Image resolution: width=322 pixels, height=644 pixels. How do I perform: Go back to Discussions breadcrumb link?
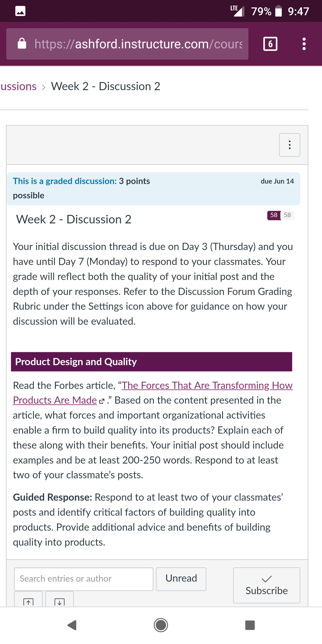[x=18, y=87]
